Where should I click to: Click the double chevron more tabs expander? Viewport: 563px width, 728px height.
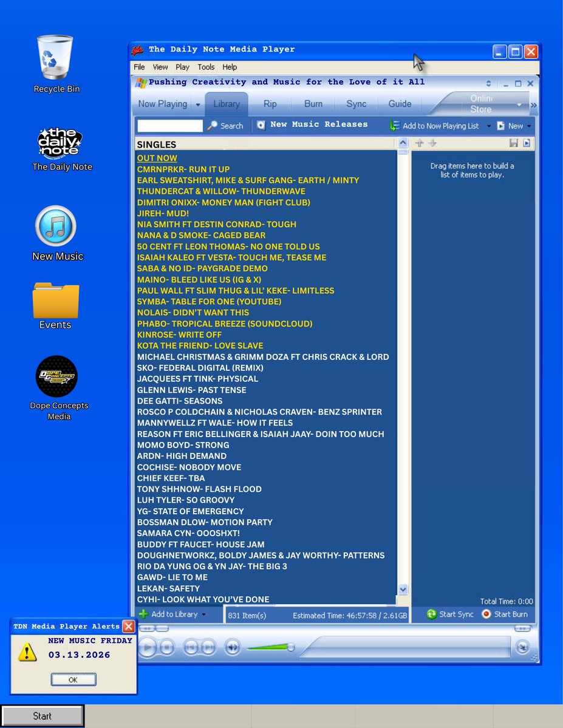[534, 105]
